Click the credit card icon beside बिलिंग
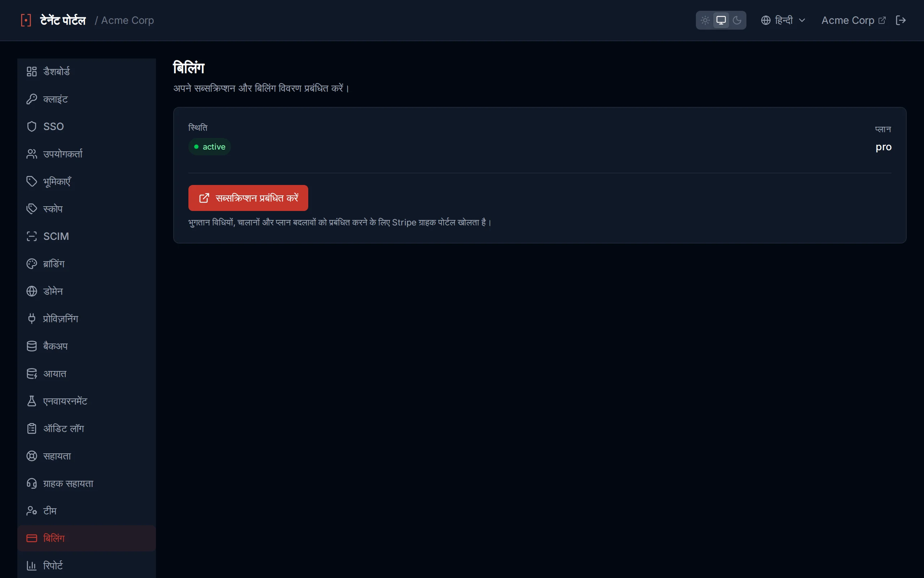This screenshot has height=578, width=924. [32, 538]
